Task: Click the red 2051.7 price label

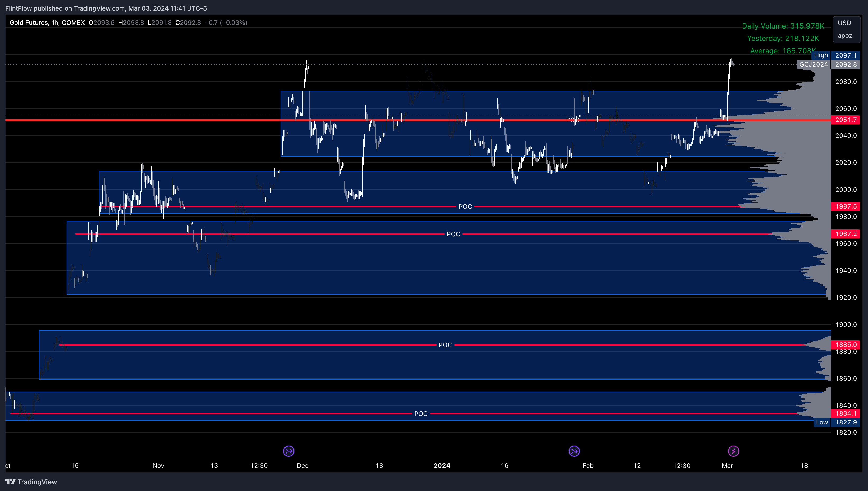Action: 845,120
